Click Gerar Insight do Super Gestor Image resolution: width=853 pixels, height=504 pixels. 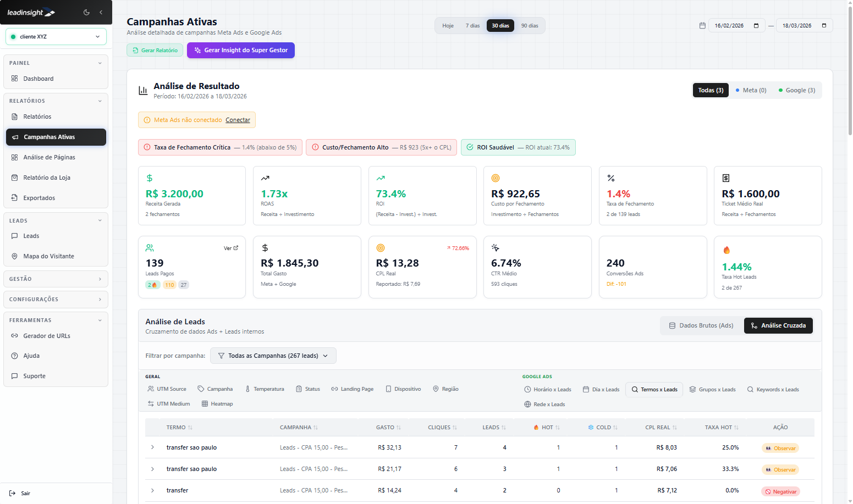tap(240, 50)
